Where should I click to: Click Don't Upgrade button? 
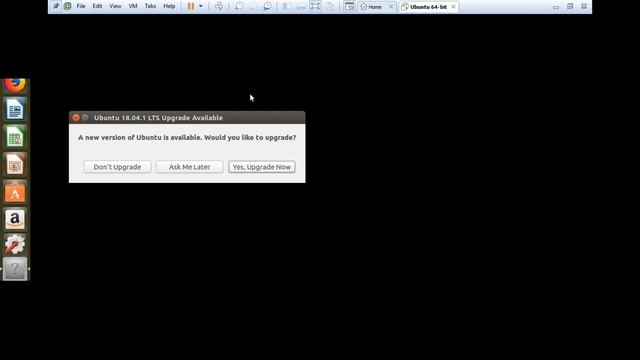117,167
